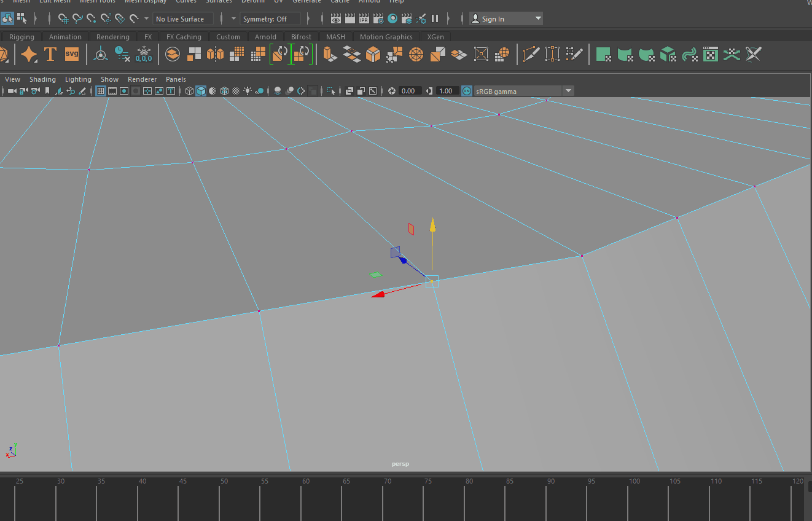
Task: Open the No Live Surface field
Action: click(183, 19)
